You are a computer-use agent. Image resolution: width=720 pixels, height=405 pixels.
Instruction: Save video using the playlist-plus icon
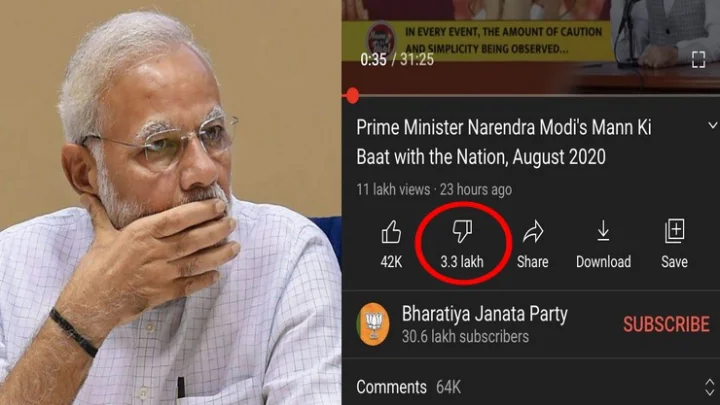[675, 231]
